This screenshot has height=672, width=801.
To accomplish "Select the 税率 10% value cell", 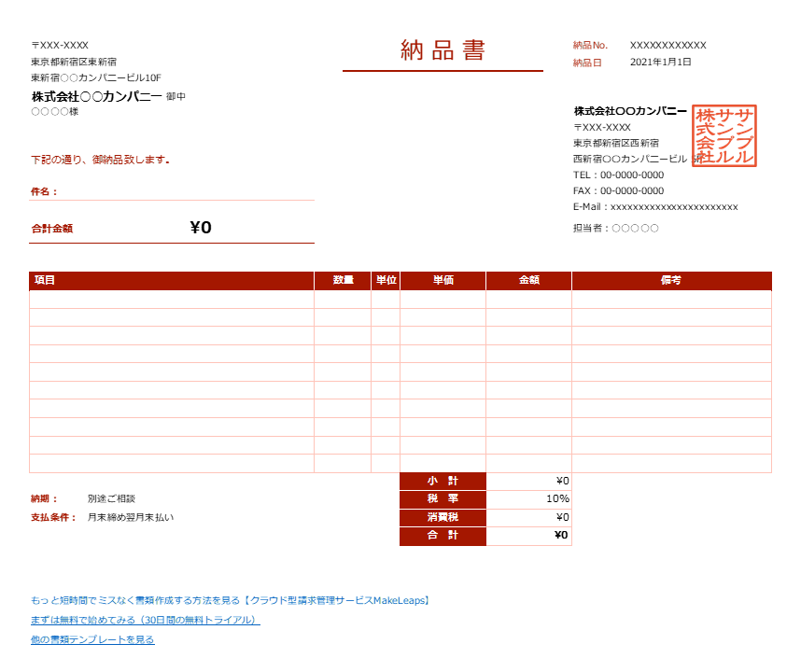I will (x=528, y=498).
